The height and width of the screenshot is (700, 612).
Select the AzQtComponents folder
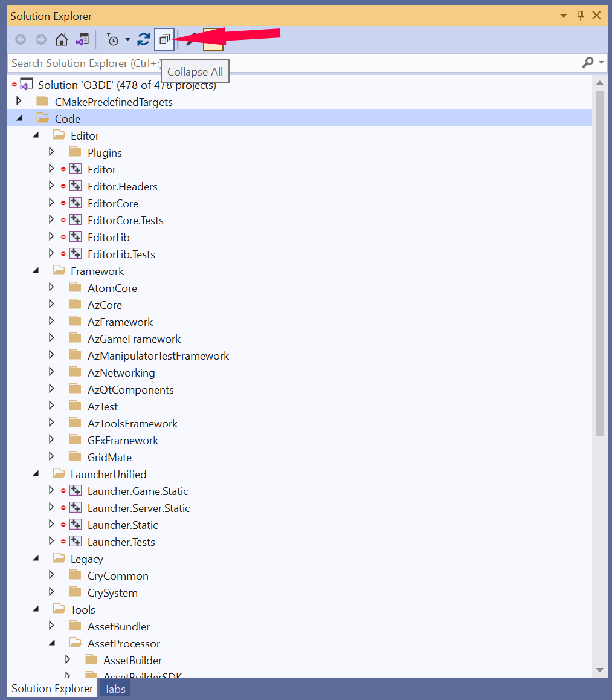[130, 390]
